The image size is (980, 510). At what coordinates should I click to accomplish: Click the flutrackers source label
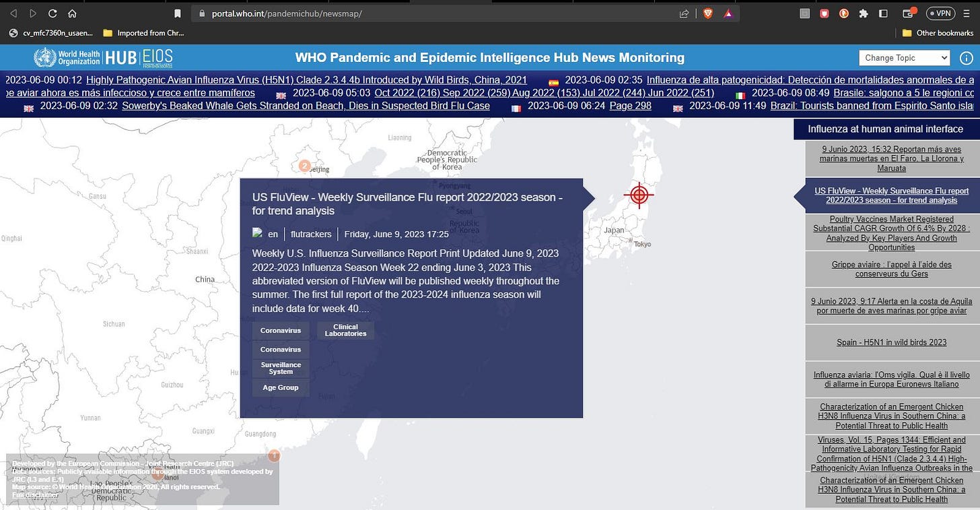[310, 234]
